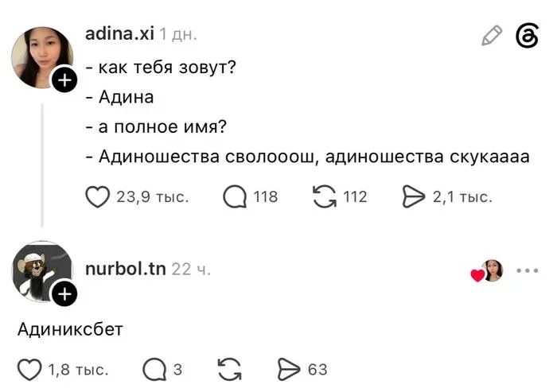Like the adina.xi post with the heart icon
This screenshot has height=392, width=557.
tap(98, 196)
